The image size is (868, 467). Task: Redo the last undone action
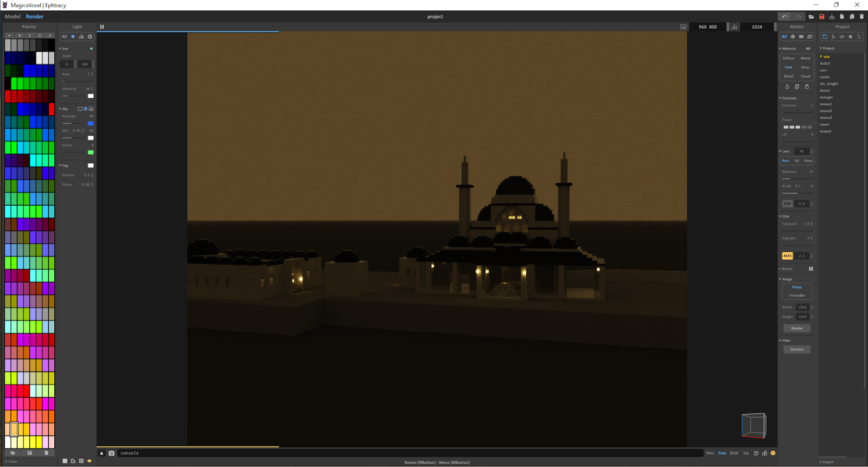point(798,17)
